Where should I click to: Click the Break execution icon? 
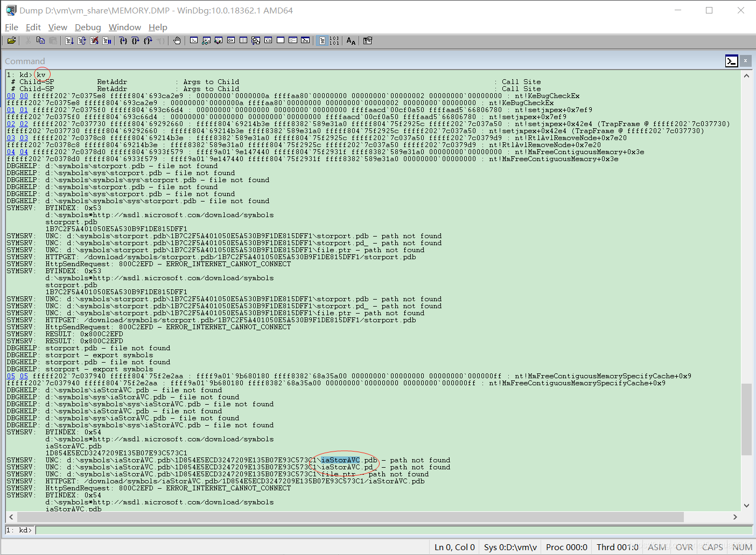tap(107, 40)
